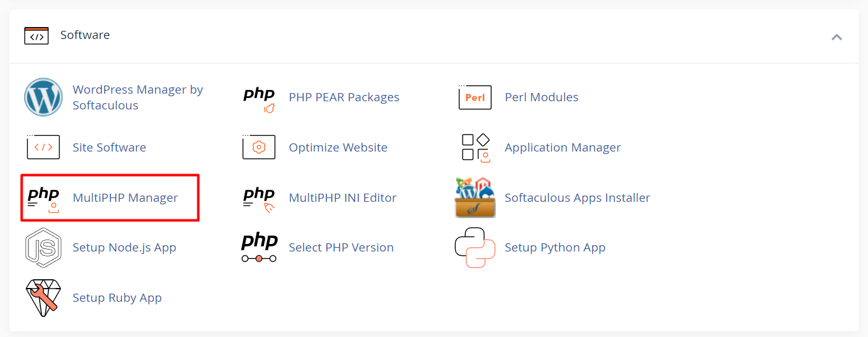Click the MultiPHP INI Editor icon

click(259, 199)
